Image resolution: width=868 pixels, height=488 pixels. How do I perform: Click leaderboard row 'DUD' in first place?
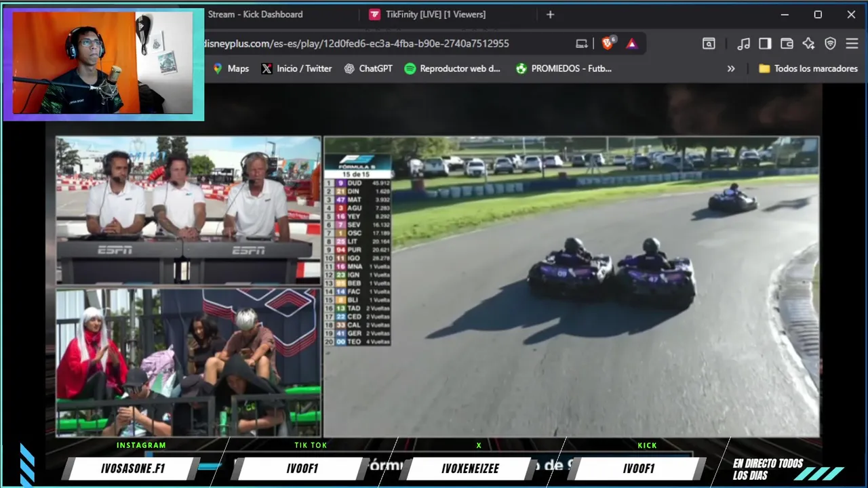coord(357,183)
